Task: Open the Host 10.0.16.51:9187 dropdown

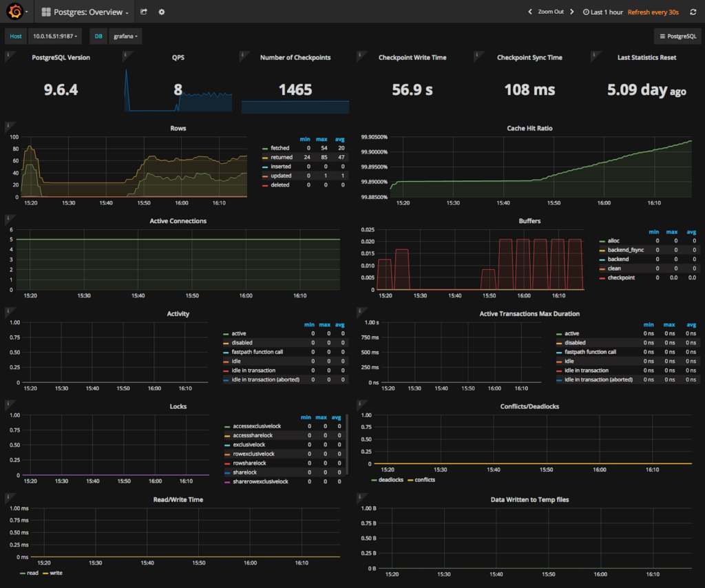Action: (55, 36)
